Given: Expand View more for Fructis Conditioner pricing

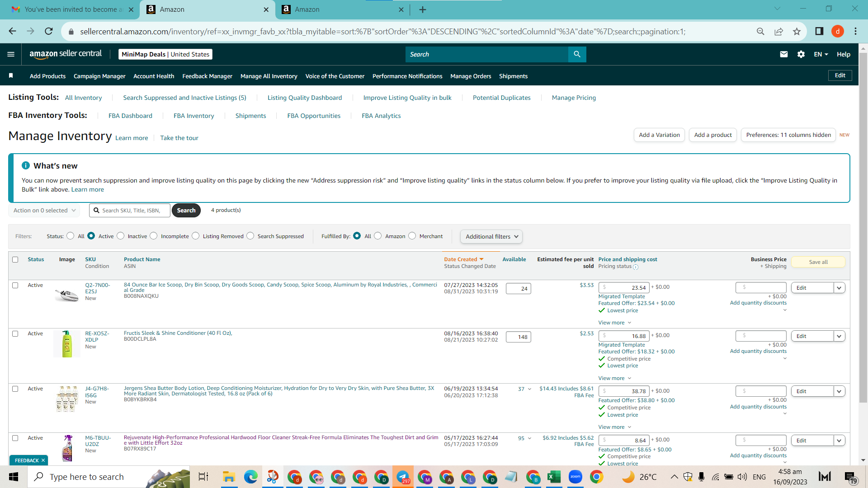Looking at the screenshot, I should point(615,378).
